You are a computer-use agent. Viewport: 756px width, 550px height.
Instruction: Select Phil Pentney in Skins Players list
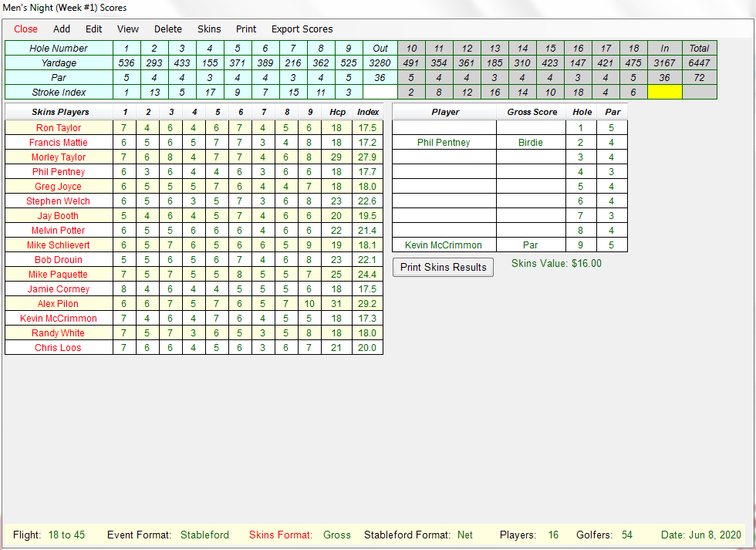[x=59, y=171]
